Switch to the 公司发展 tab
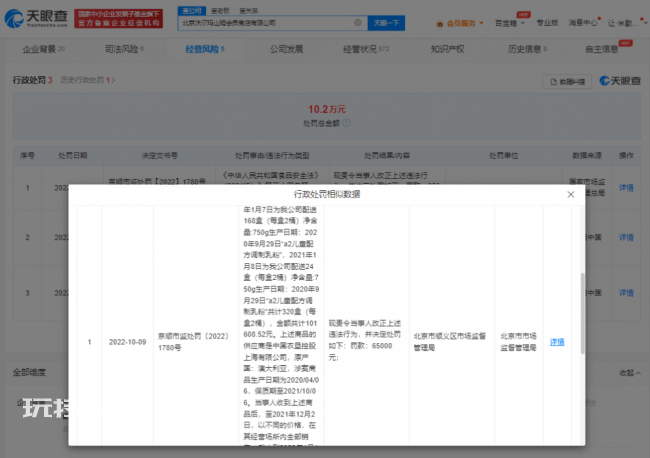Screen dimensions: 650x458 click(286, 49)
